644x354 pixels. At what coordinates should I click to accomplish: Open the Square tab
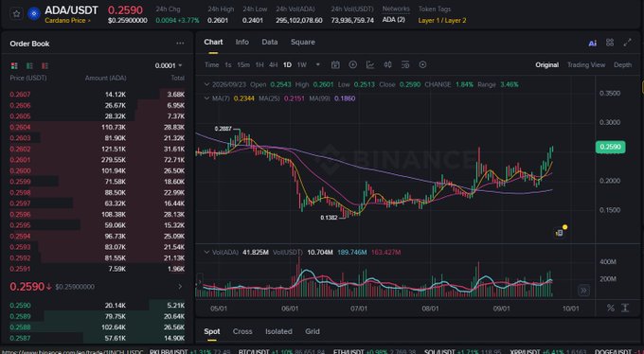pos(303,42)
